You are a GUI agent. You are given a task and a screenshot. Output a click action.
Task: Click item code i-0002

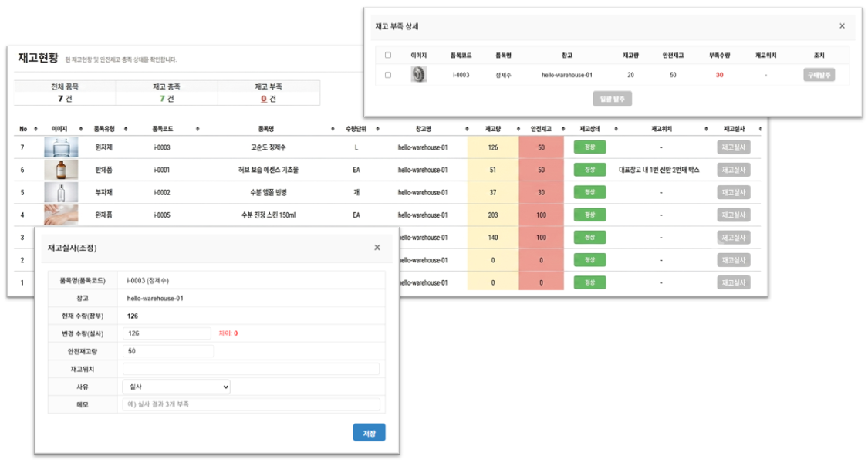tap(162, 192)
